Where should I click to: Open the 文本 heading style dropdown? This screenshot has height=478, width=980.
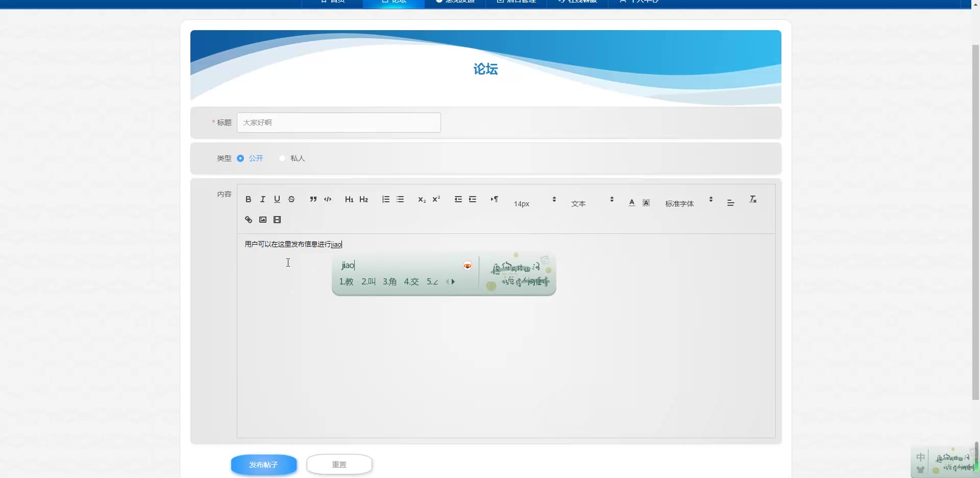(x=592, y=202)
